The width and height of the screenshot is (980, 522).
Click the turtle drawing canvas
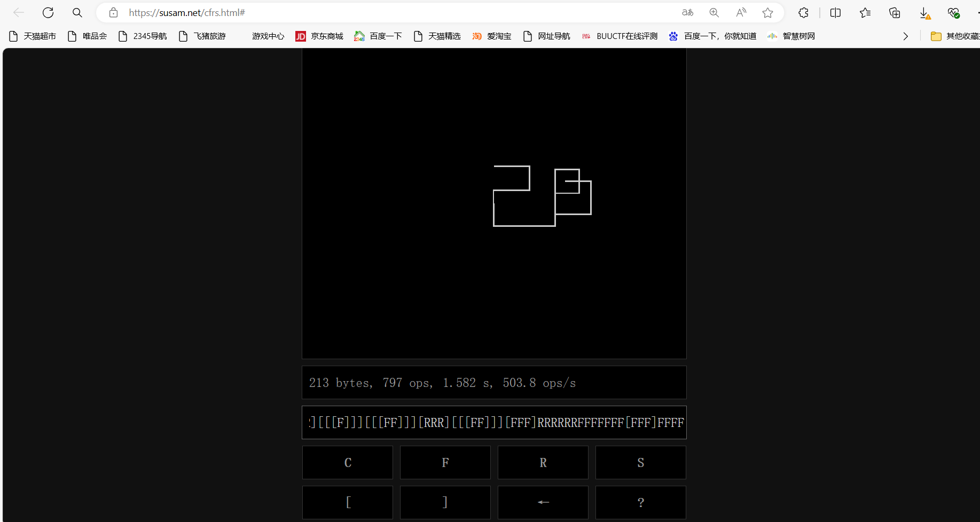click(494, 203)
